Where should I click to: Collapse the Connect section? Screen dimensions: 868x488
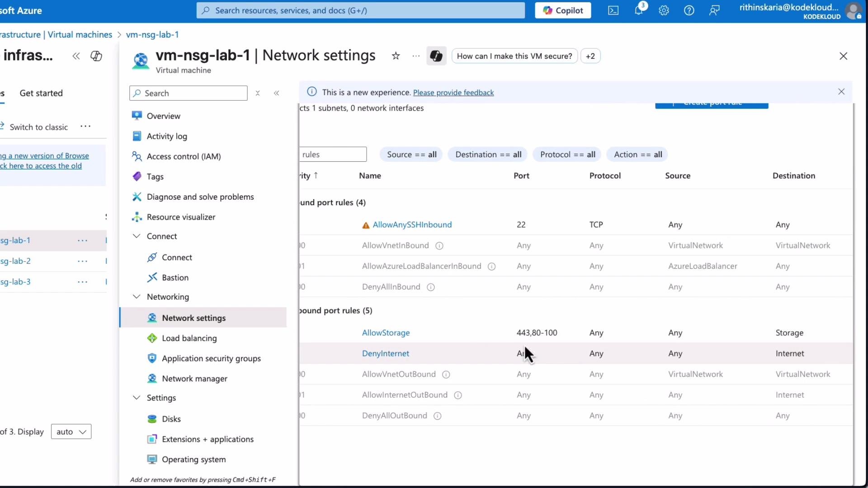(136, 236)
